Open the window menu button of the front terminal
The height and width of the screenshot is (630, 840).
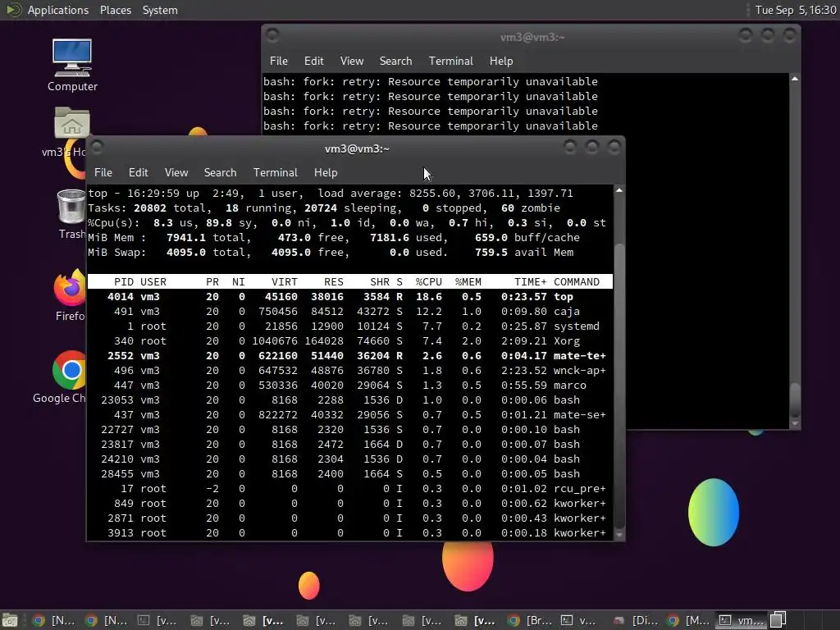tap(97, 147)
